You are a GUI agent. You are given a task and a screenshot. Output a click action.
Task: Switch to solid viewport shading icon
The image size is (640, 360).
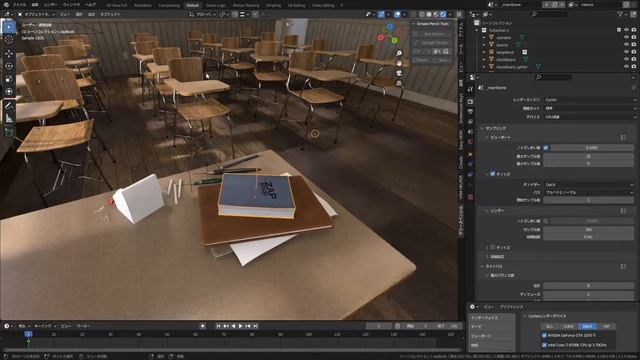click(x=429, y=14)
